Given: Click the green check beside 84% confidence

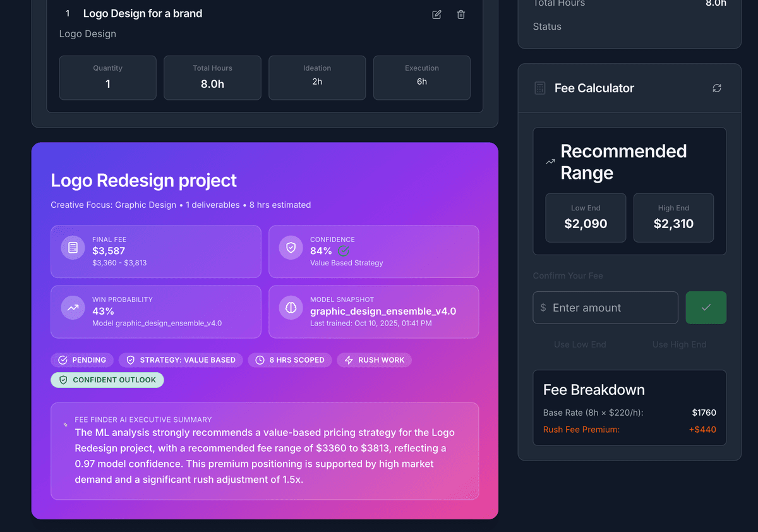Looking at the screenshot, I should tap(344, 251).
